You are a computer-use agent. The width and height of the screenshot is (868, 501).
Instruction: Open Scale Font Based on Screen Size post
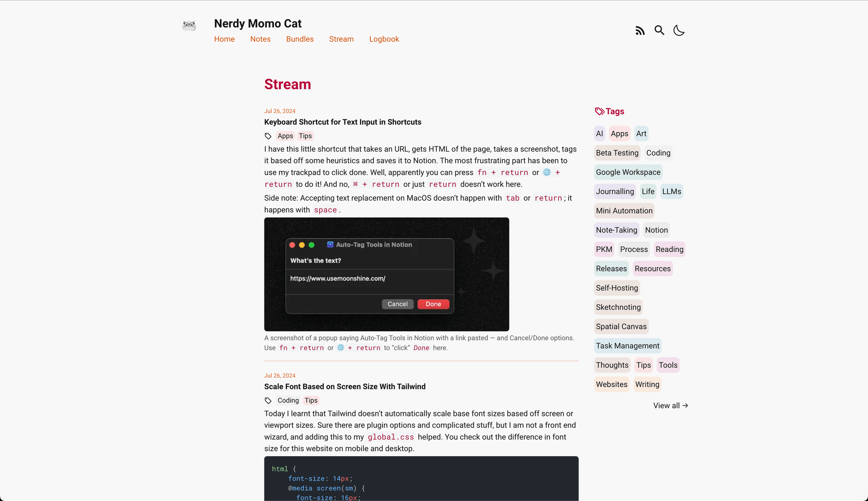[345, 387]
